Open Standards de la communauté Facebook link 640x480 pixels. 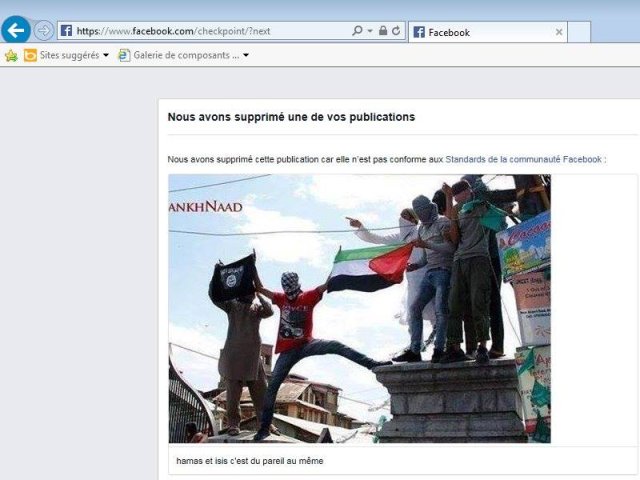click(x=523, y=159)
